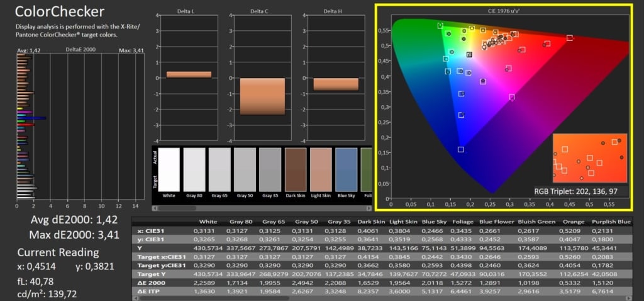Click the Blue Flower column header
Image resolution: width=644 pixels, height=301 pixels.
coord(497,222)
